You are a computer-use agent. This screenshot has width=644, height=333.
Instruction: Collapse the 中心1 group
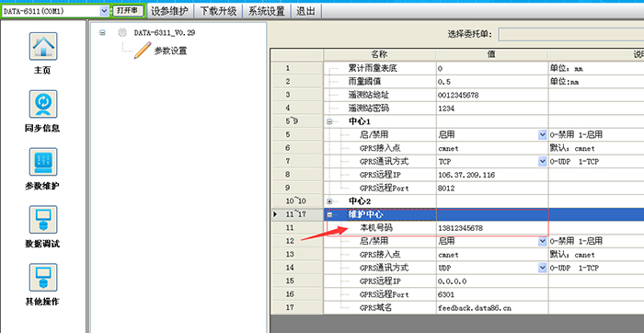click(x=329, y=122)
